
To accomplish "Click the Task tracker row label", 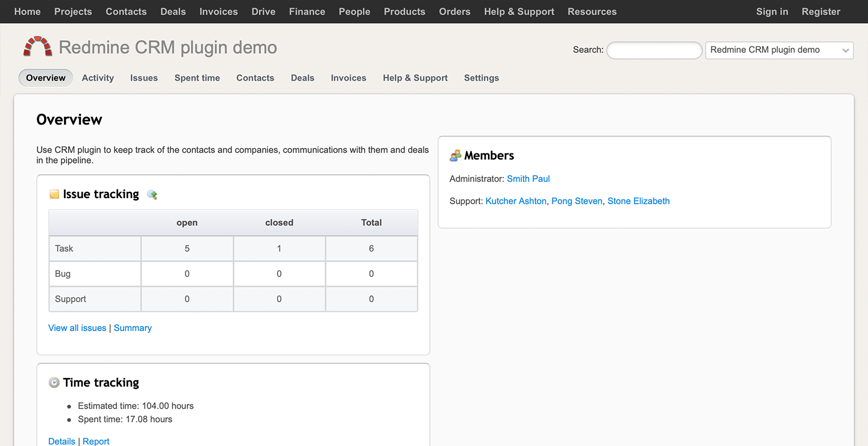I will (64, 248).
